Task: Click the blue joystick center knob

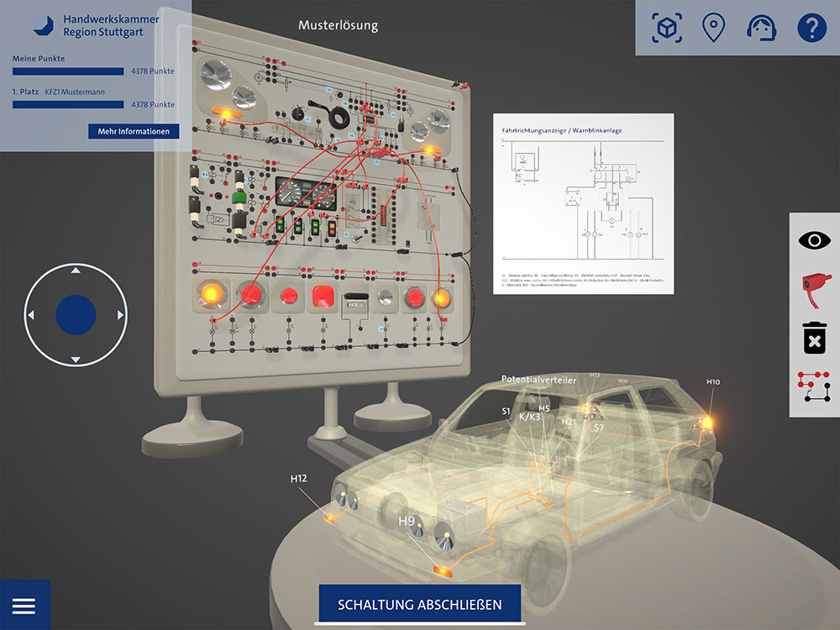Action: (76, 315)
